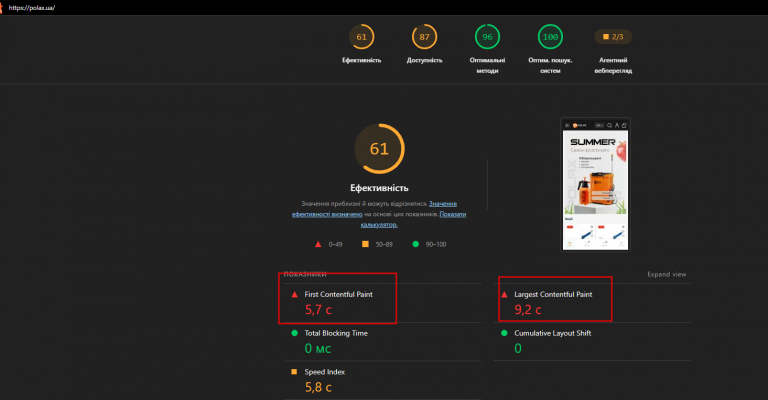Viewport: 768px width, 400px height.
Task: Click the https://polax.ua/ URL text
Action: point(32,8)
